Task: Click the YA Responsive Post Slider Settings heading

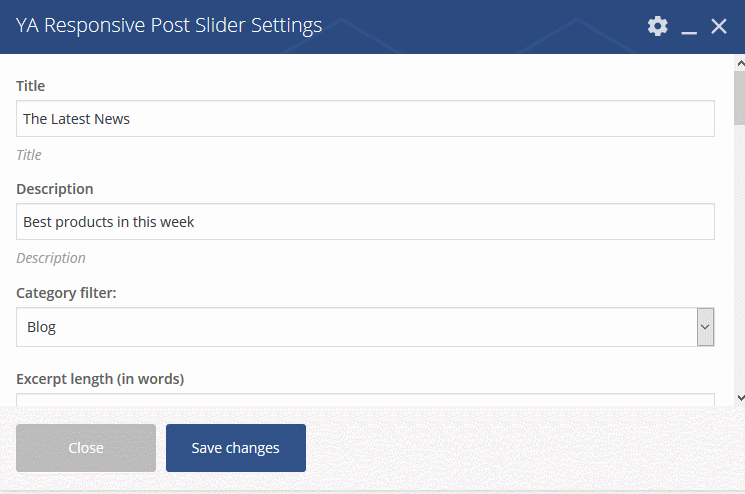Action: [169, 25]
